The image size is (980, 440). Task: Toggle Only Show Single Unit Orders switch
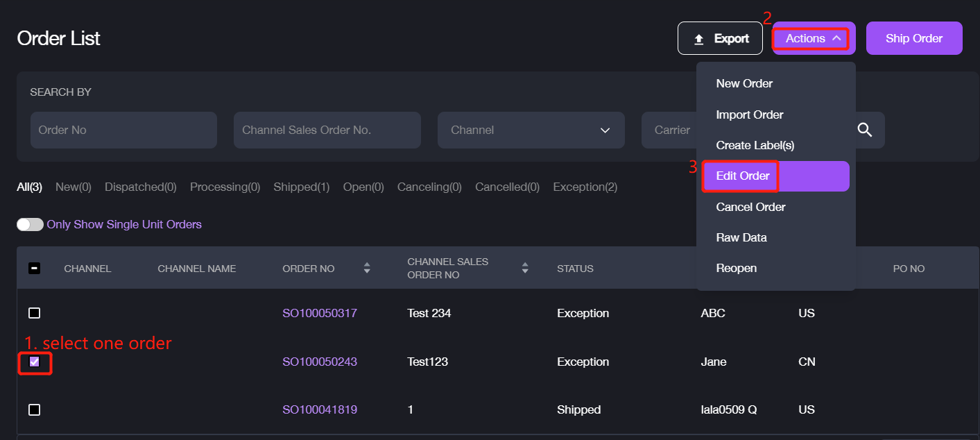click(x=30, y=224)
